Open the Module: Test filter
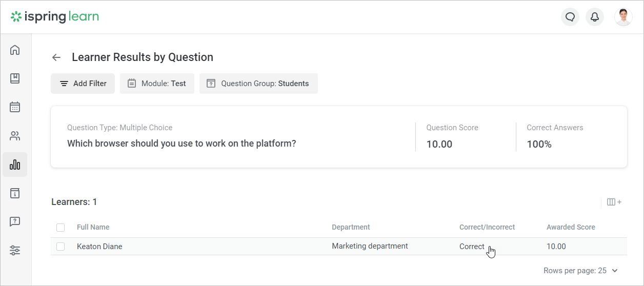644x286 pixels. (157, 84)
